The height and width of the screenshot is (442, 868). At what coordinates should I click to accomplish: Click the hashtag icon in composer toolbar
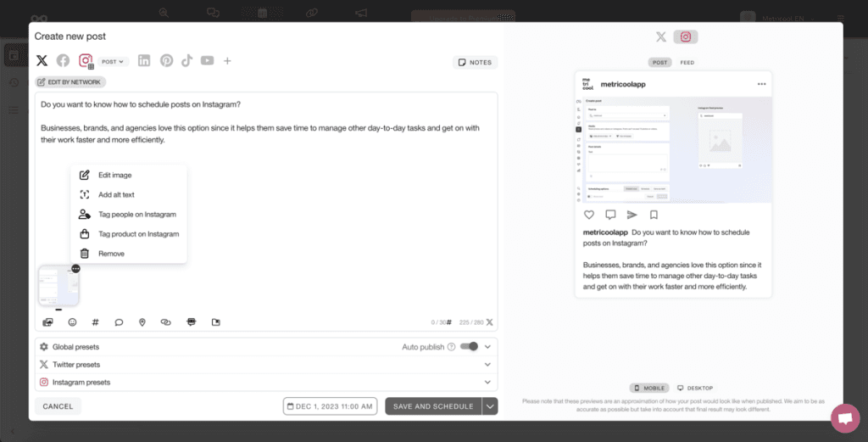(95, 322)
